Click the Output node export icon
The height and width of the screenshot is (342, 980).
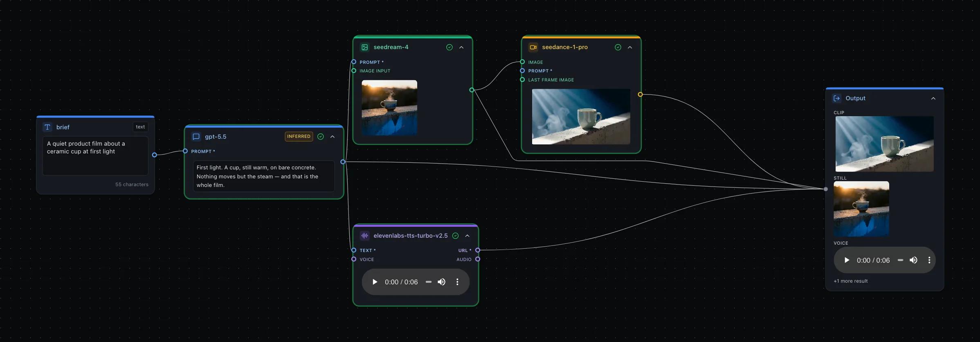837,98
